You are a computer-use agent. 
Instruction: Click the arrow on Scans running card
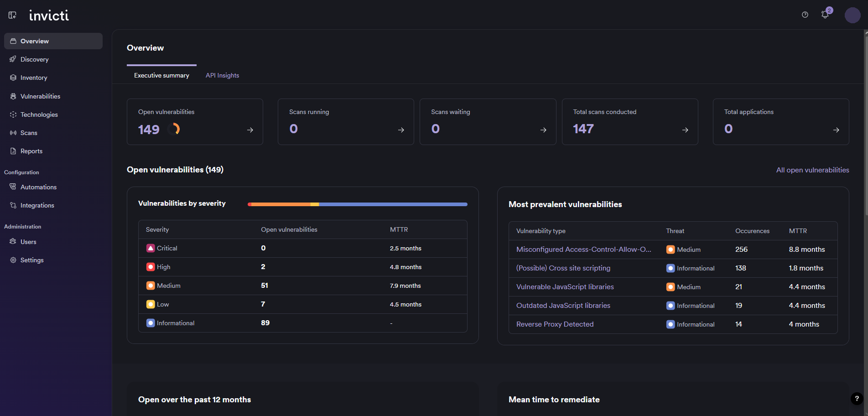(x=401, y=130)
